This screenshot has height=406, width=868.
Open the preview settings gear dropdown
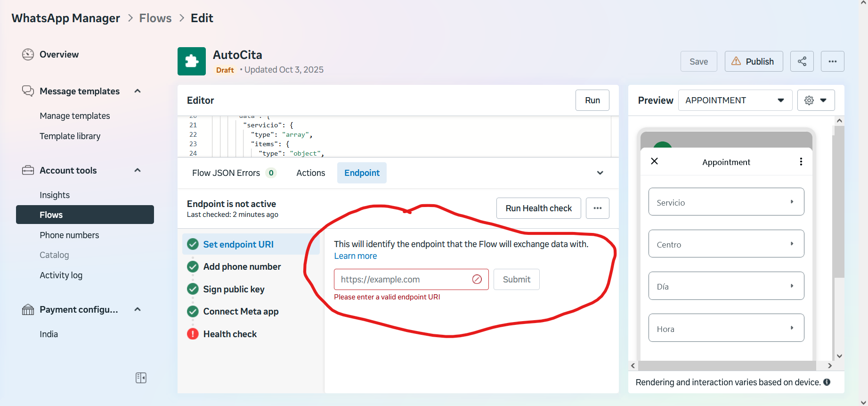816,100
